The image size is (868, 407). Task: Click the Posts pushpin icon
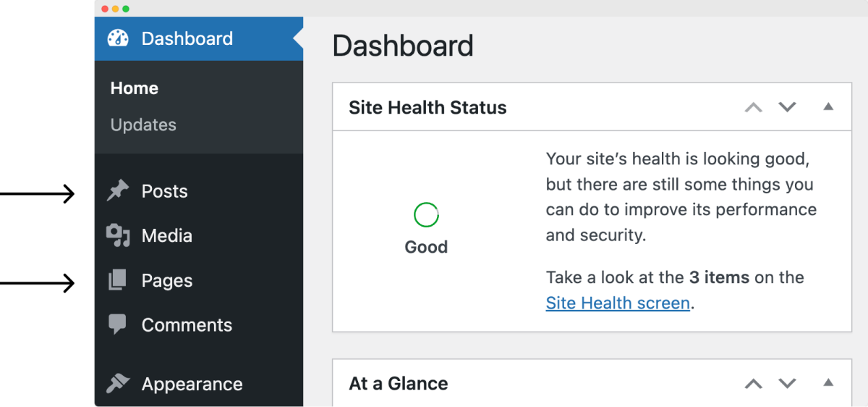coord(118,191)
